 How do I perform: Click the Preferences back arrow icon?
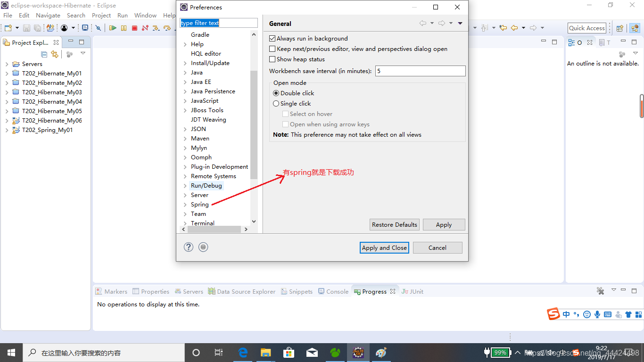tap(423, 23)
